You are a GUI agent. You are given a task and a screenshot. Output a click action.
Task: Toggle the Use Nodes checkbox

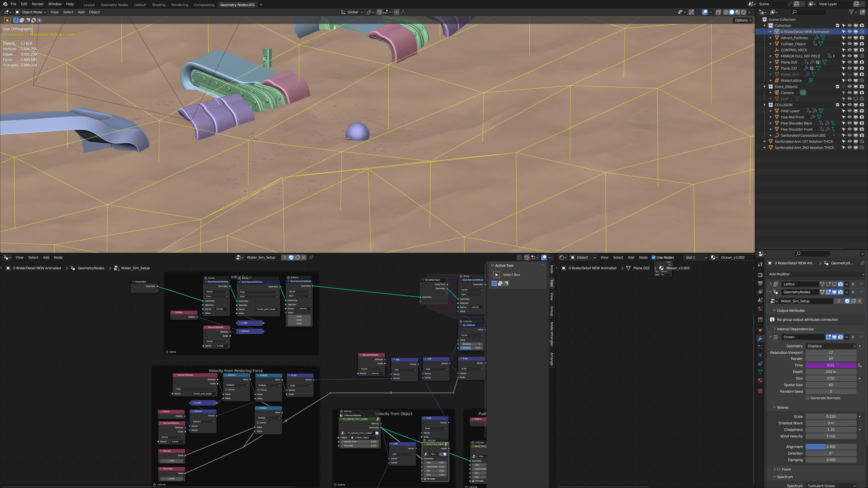tap(654, 257)
